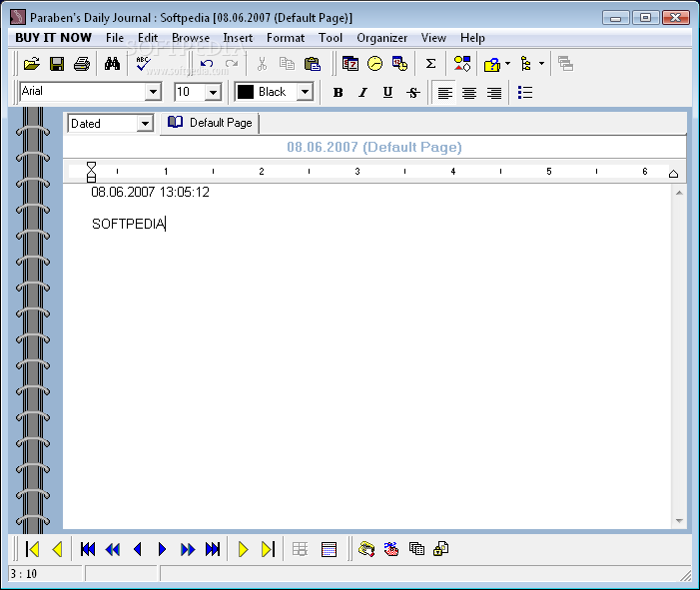
Task: Jump to last entry with blue double-arrow-bar
Action: tap(213, 549)
